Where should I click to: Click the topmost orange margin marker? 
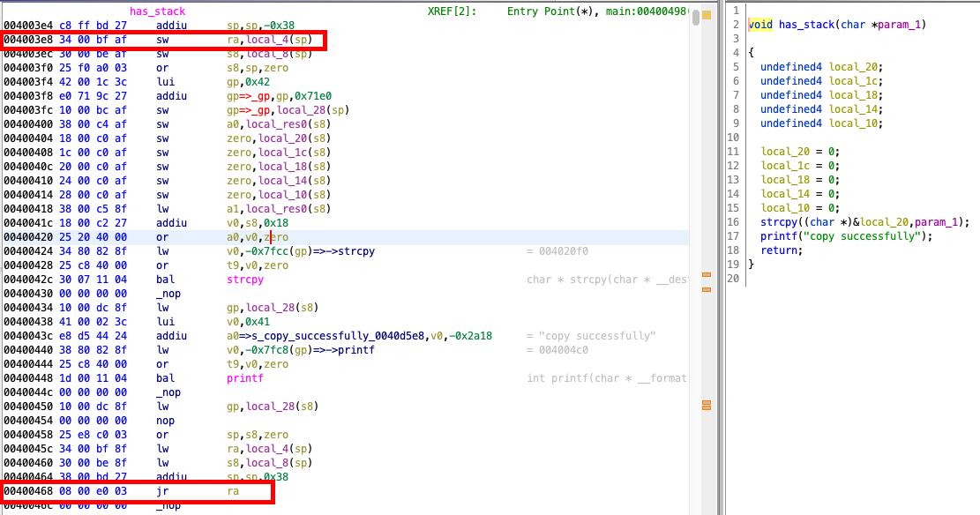pyautogui.click(x=707, y=274)
